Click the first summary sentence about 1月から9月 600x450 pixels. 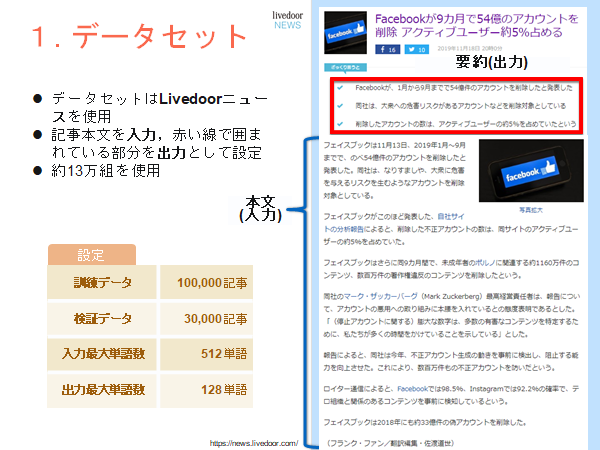(x=464, y=88)
